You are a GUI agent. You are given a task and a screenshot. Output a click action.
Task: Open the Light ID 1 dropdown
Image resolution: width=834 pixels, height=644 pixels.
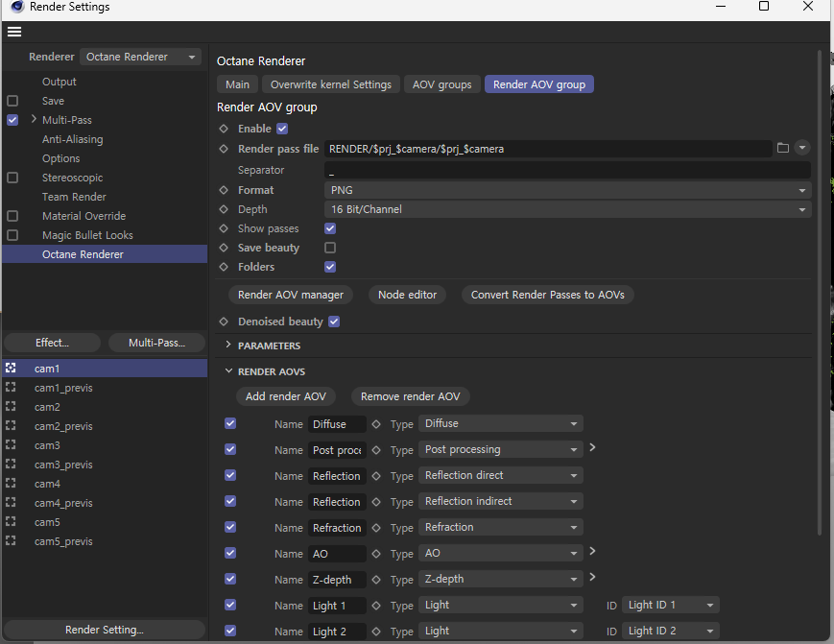[671, 605]
